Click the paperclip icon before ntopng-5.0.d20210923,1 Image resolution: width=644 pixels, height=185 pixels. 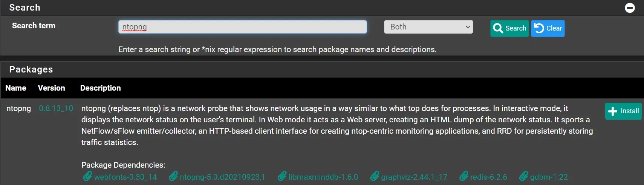click(173, 176)
